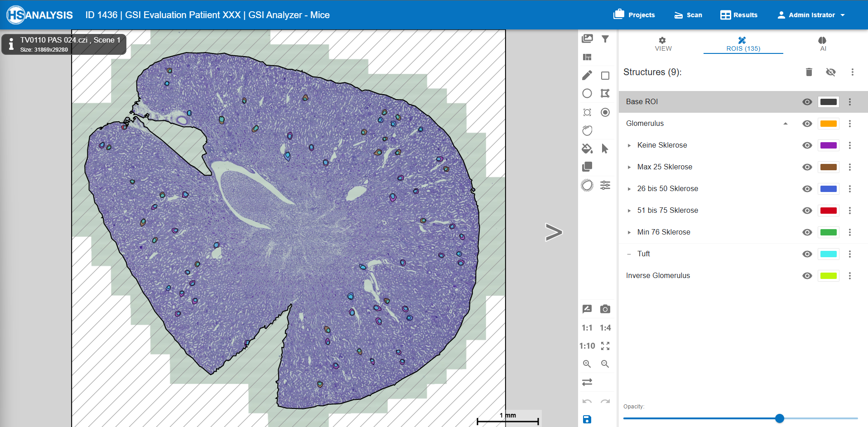Hide the Base ROI structure
This screenshot has height=427, width=868.
coord(807,102)
